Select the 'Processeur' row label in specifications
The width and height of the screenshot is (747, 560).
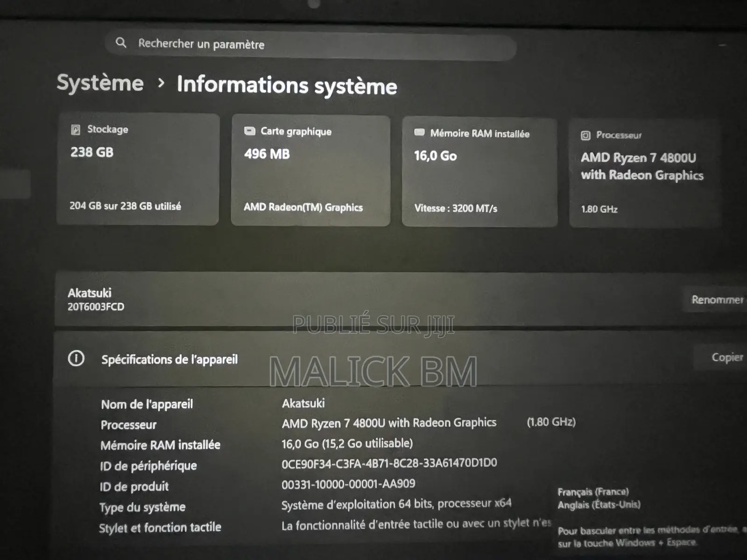click(x=128, y=425)
